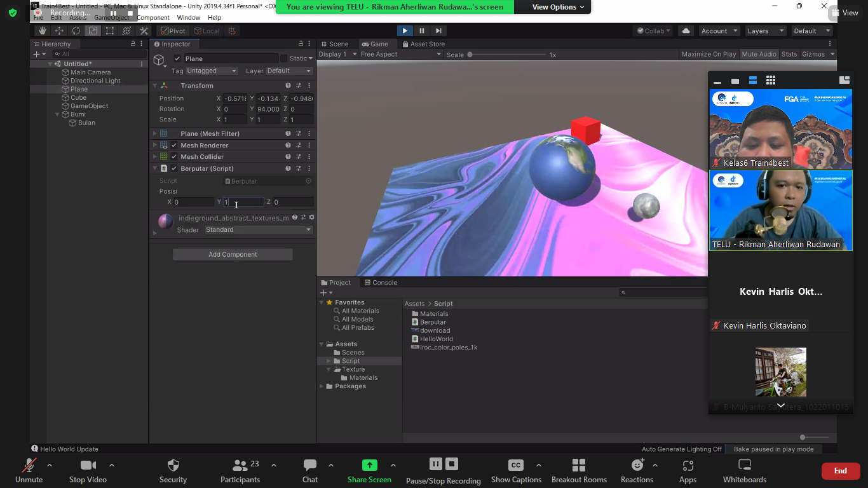Select the Hand tool in Unity toolbar
This screenshot has height=488, width=868.
pos(43,30)
